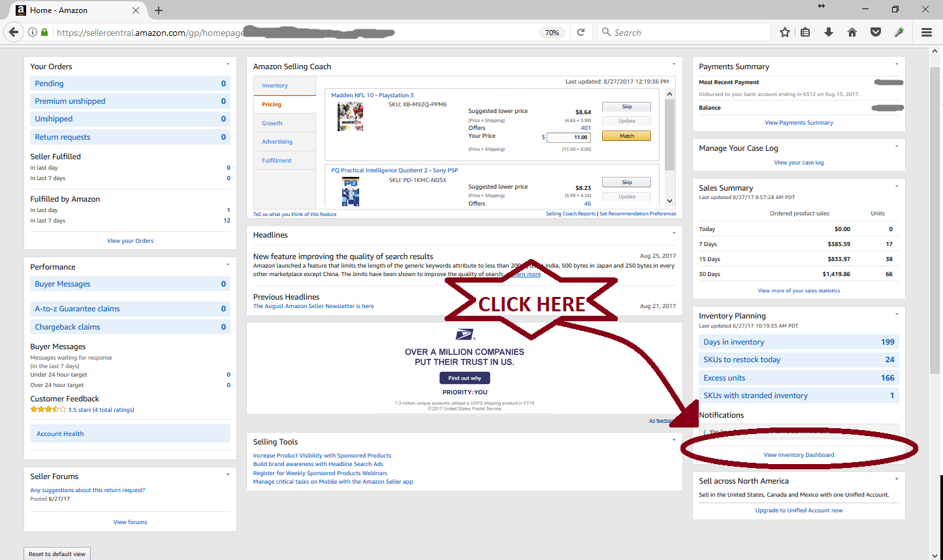Collapse the Selling Tools widget arrow
Image resolution: width=943 pixels, height=560 pixels.
674,439
